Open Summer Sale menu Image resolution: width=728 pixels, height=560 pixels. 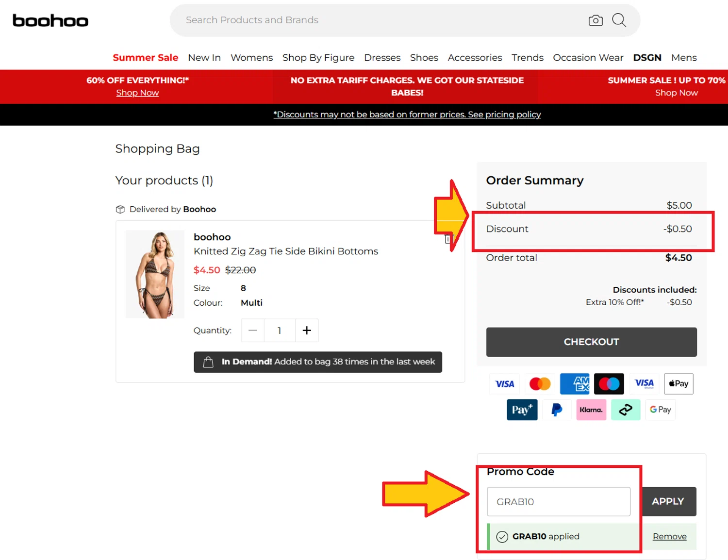146,57
